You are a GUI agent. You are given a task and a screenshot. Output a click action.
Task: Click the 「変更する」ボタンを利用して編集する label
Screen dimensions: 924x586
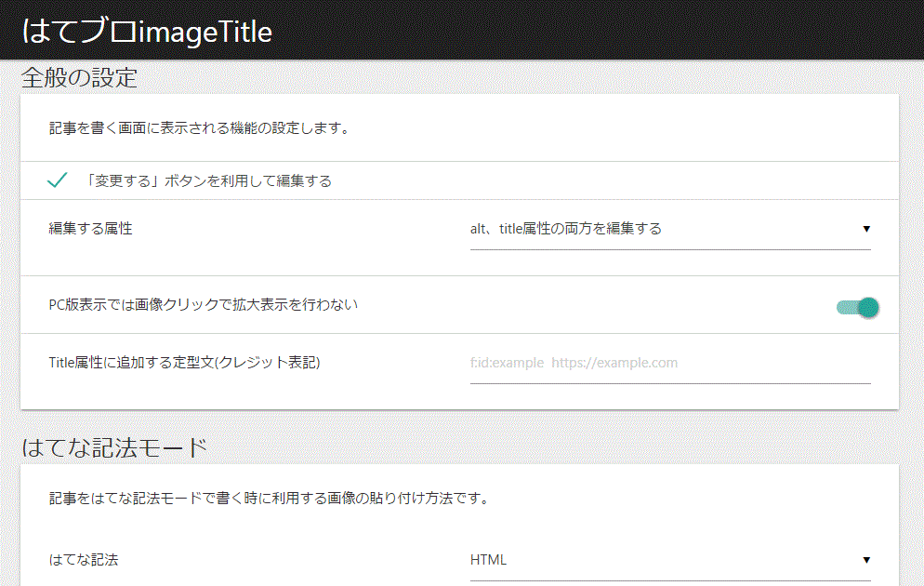click(207, 181)
